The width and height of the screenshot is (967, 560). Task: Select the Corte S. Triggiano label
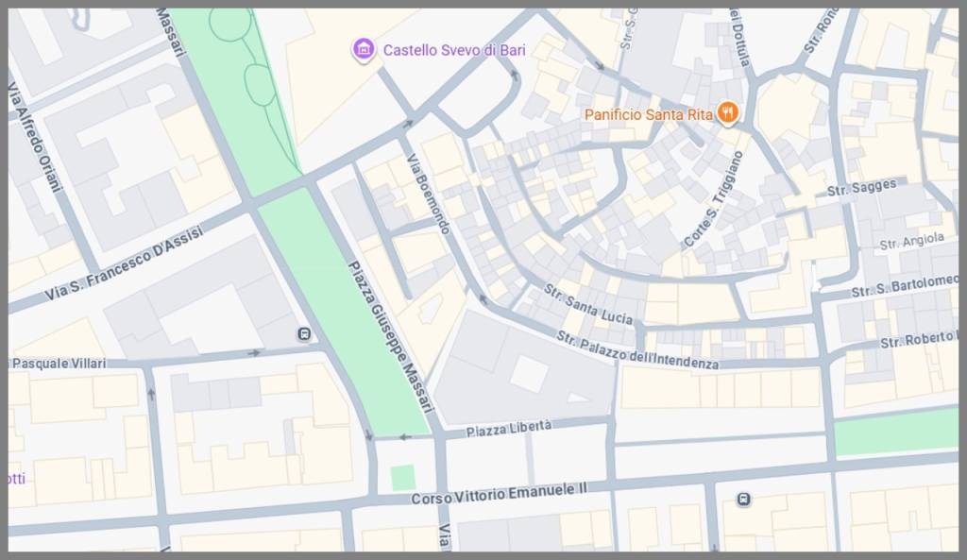(714, 199)
